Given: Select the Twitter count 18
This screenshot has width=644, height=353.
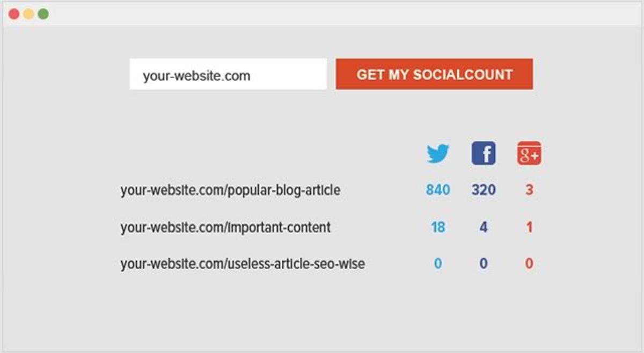Looking at the screenshot, I should click(438, 227).
